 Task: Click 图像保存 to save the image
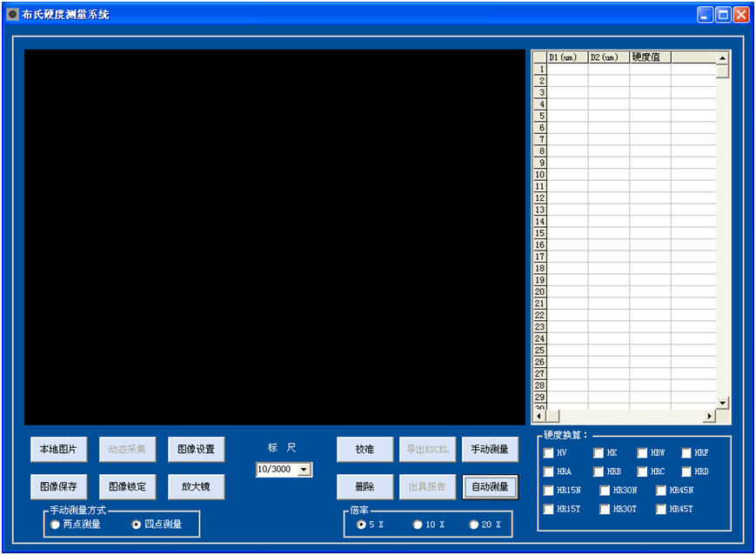[x=58, y=486]
